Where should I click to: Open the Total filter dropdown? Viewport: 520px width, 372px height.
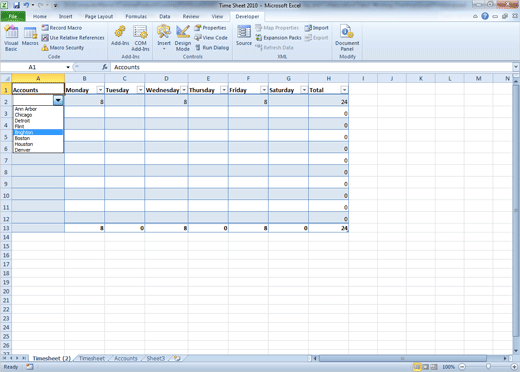344,90
